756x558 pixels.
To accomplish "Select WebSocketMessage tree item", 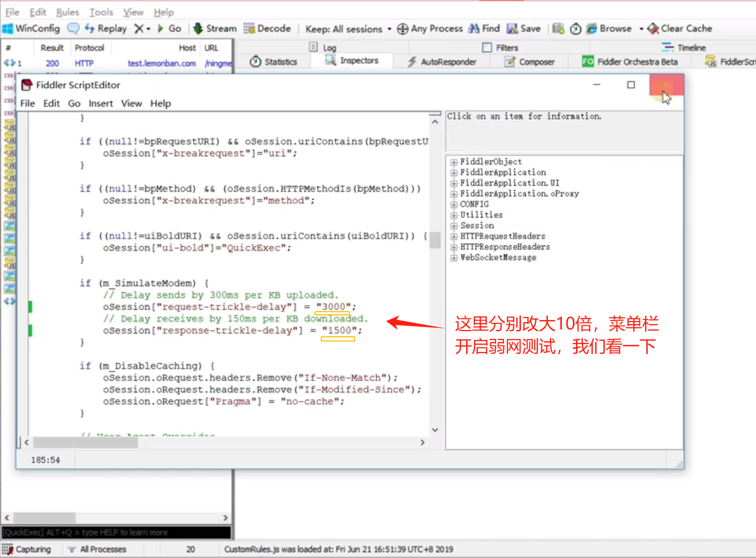I will pos(498,257).
